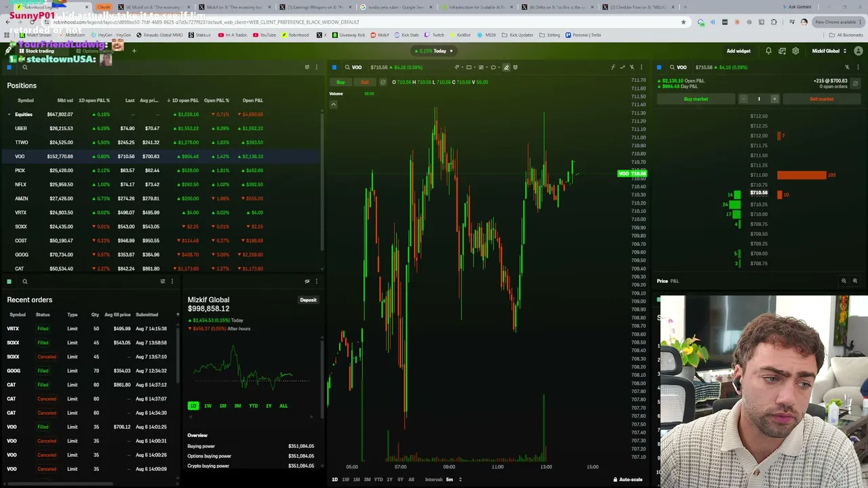This screenshot has height=488, width=868.
Task: Select the P&L tab in order ladder
Action: point(675,281)
